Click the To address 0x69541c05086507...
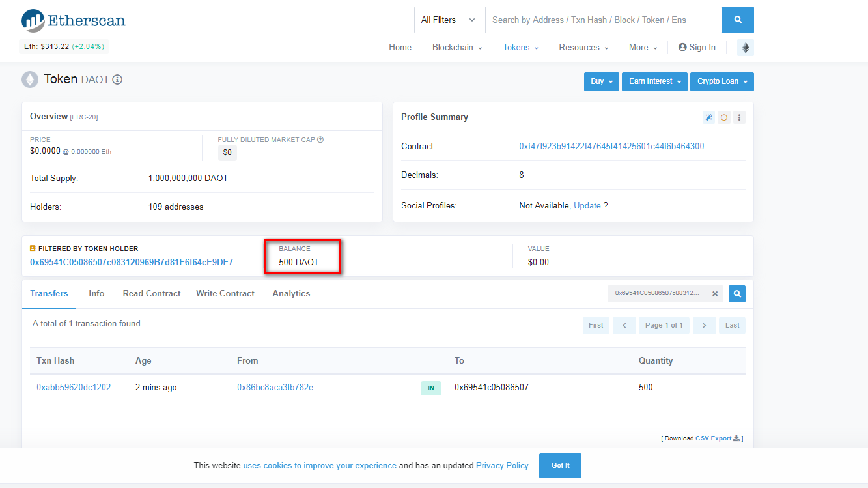Image resolution: width=868 pixels, height=488 pixels. (x=496, y=388)
